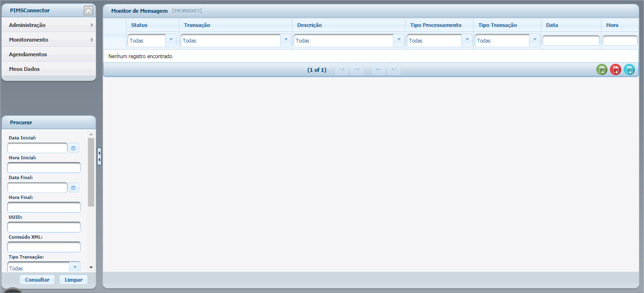Image resolution: width=644 pixels, height=293 pixels.
Task: Open Meus Dados menu item
Action: pyautogui.click(x=49, y=69)
